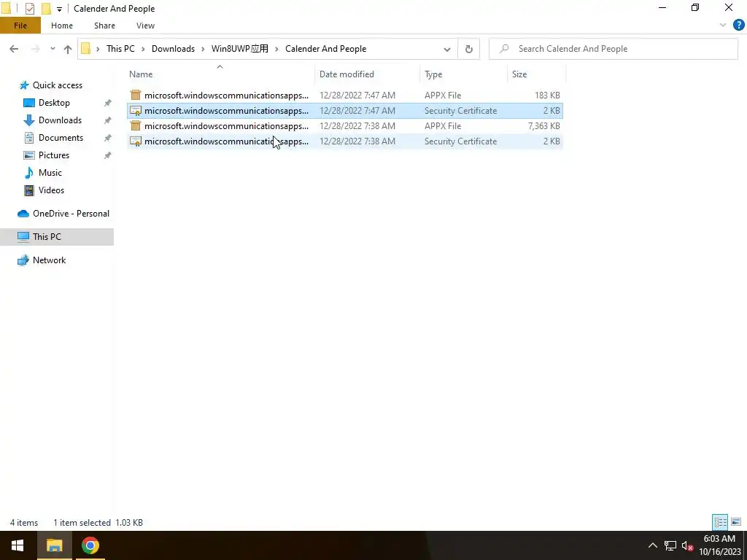Click the folder icon in address bar

tap(86, 49)
